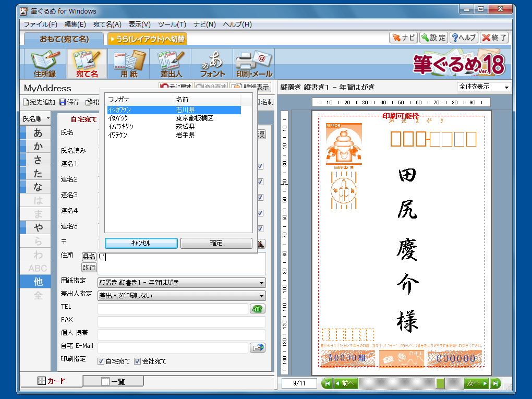Select the 他 other index

point(35,282)
